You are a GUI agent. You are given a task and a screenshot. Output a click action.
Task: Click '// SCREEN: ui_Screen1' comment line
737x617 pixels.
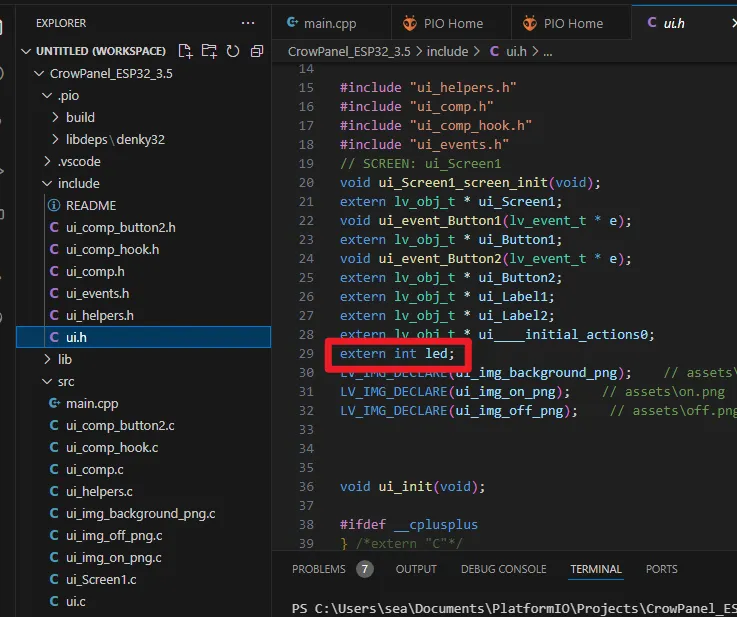pos(421,164)
